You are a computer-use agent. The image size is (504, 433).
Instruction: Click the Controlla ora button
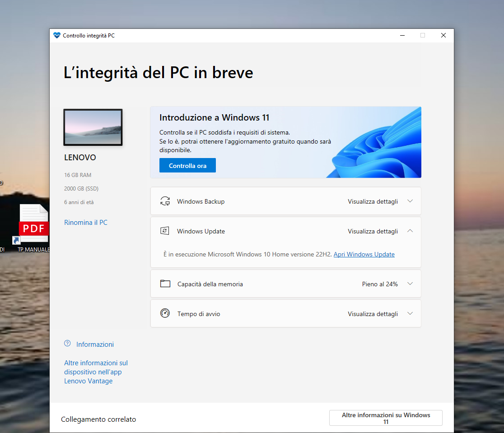188,166
